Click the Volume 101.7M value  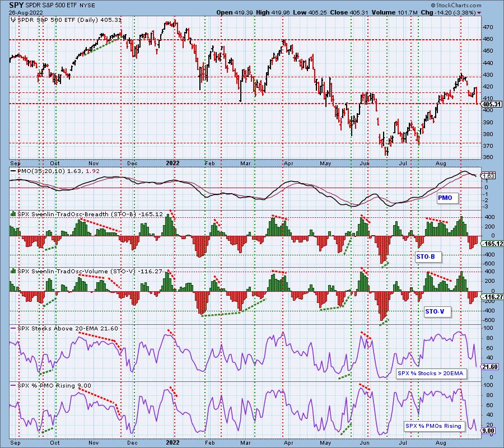[x=395, y=12]
